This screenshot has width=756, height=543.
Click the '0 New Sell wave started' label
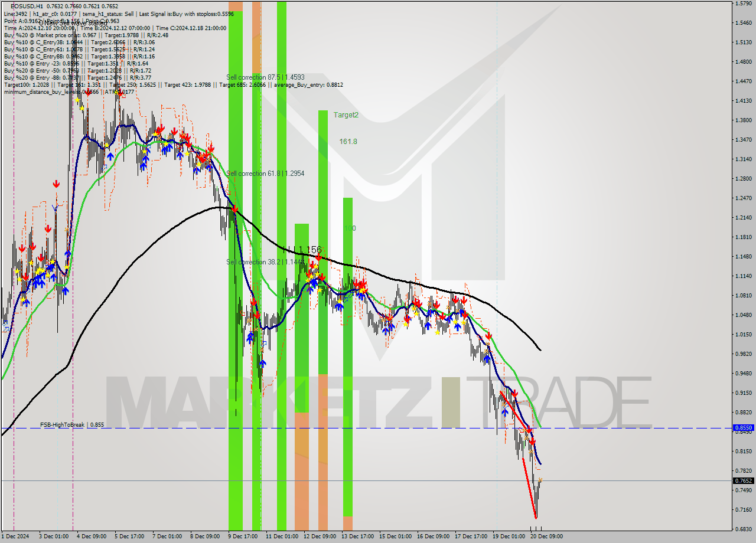(x=73, y=23)
